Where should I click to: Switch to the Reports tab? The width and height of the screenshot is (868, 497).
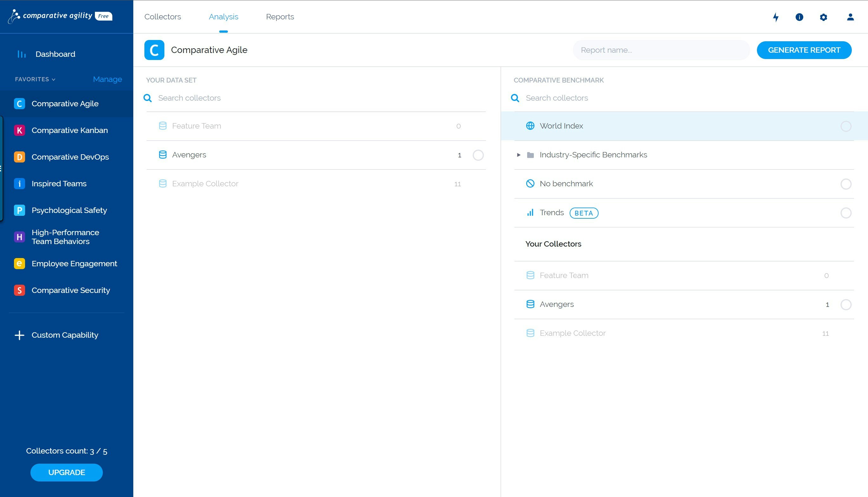pos(280,17)
